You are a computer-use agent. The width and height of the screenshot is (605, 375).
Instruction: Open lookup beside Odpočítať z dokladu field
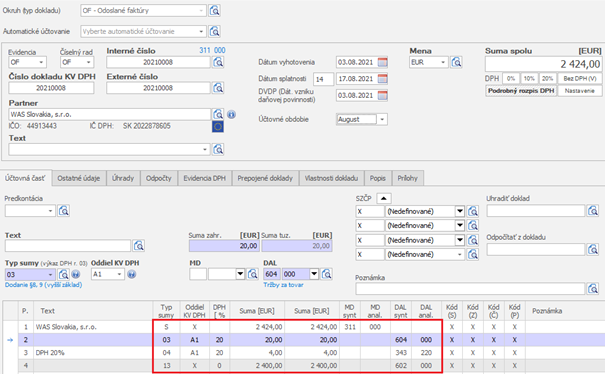[593, 250]
